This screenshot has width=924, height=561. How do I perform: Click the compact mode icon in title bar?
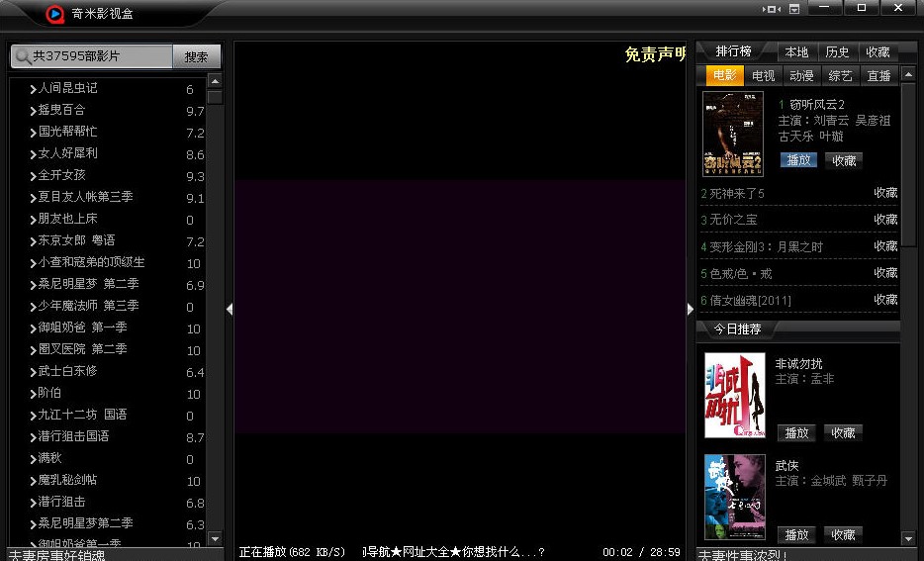[x=772, y=9]
